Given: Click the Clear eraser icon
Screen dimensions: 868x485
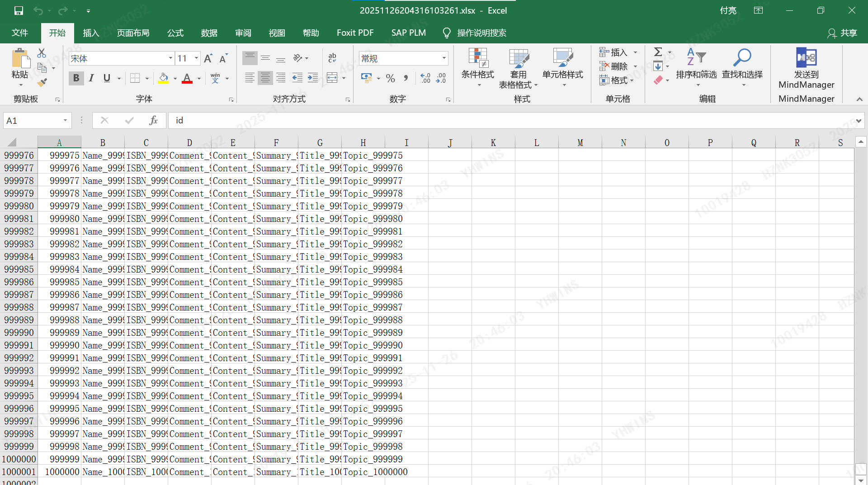Looking at the screenshot, I should tap(658, 80).
